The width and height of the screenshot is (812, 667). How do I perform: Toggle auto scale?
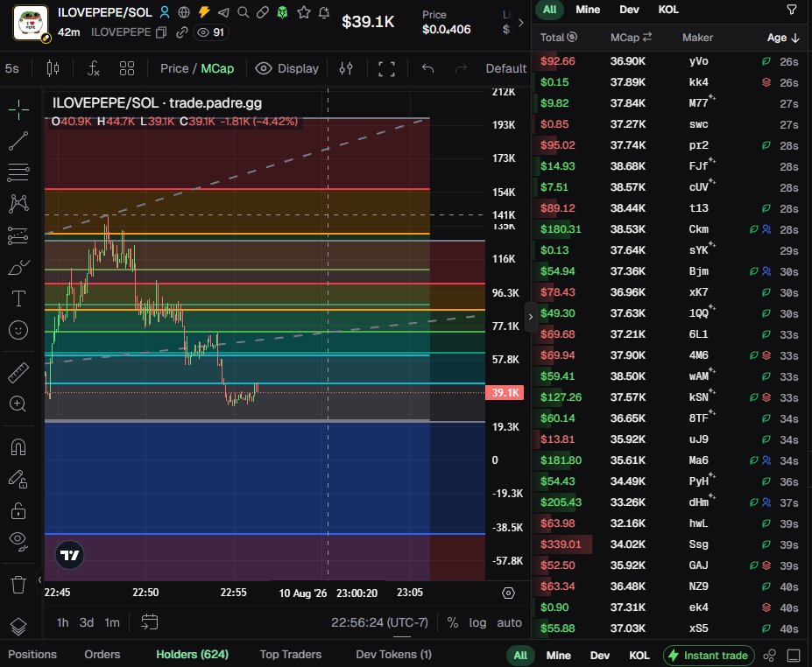pos(509,622)
